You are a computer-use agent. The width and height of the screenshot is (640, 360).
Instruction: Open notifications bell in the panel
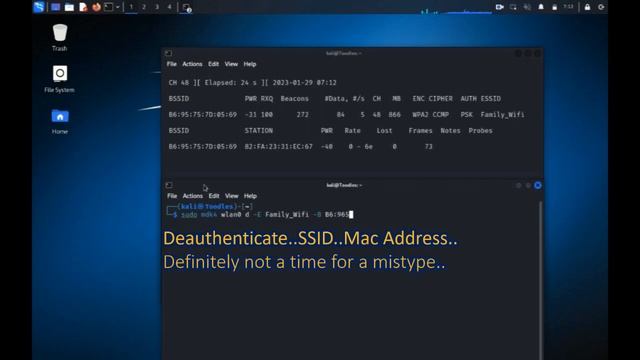point(541,7)
